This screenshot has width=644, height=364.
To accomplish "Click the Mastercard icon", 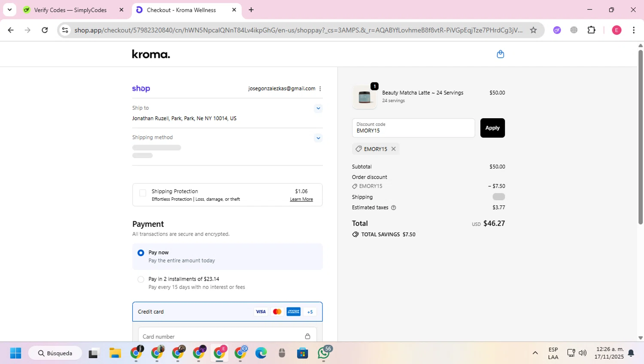I will (277, 312).
